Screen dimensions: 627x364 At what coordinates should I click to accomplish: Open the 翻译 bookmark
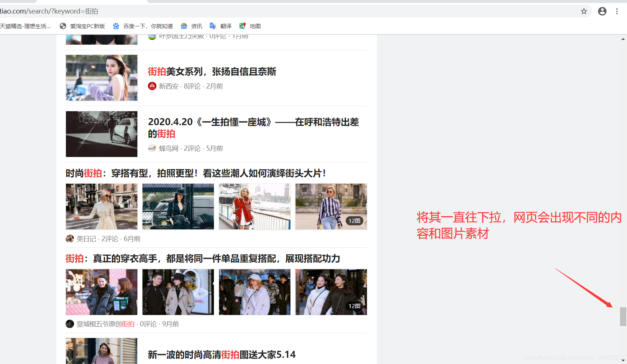(x=226, y=26)
